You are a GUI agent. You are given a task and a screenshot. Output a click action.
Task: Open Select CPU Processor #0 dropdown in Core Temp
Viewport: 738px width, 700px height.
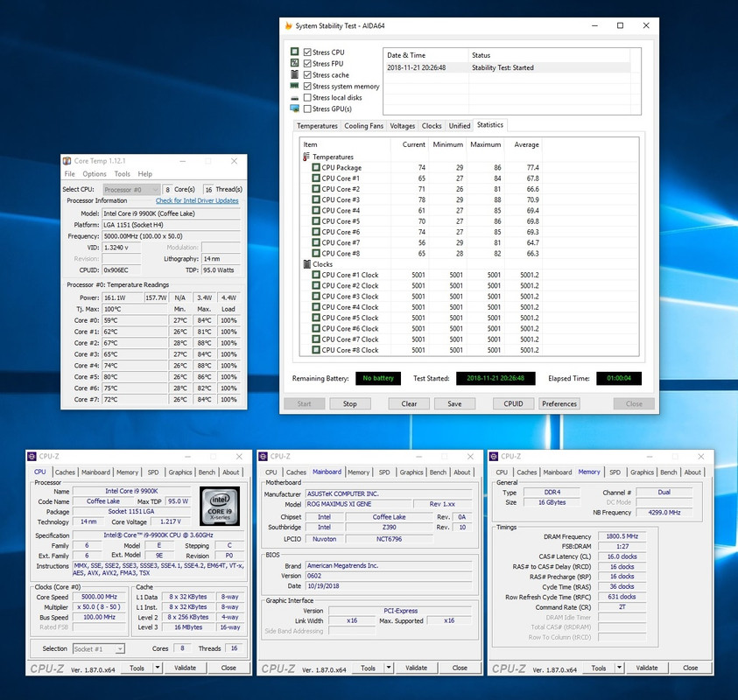click(131, 190)
